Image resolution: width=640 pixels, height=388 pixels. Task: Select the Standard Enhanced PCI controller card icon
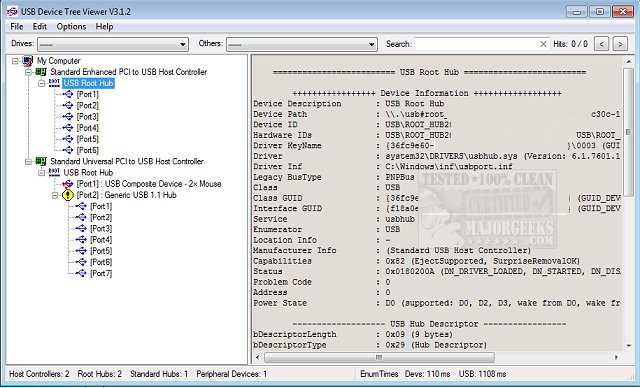[41, 72]
